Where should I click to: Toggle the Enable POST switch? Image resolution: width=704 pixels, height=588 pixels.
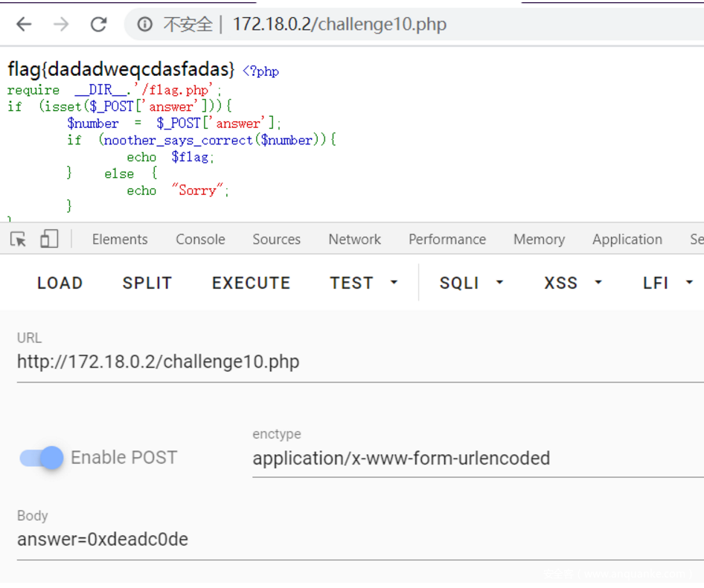42,458
